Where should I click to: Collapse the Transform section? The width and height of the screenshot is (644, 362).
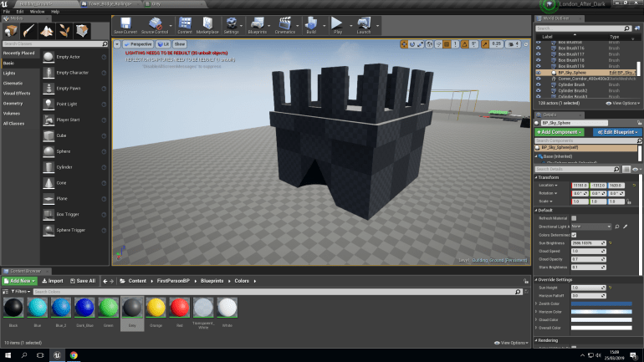coord(536,177)
